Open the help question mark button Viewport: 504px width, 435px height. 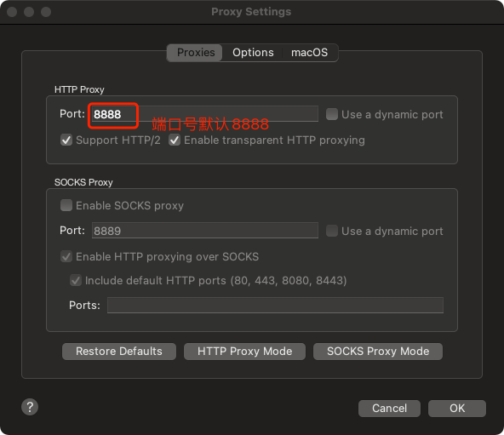30,407
